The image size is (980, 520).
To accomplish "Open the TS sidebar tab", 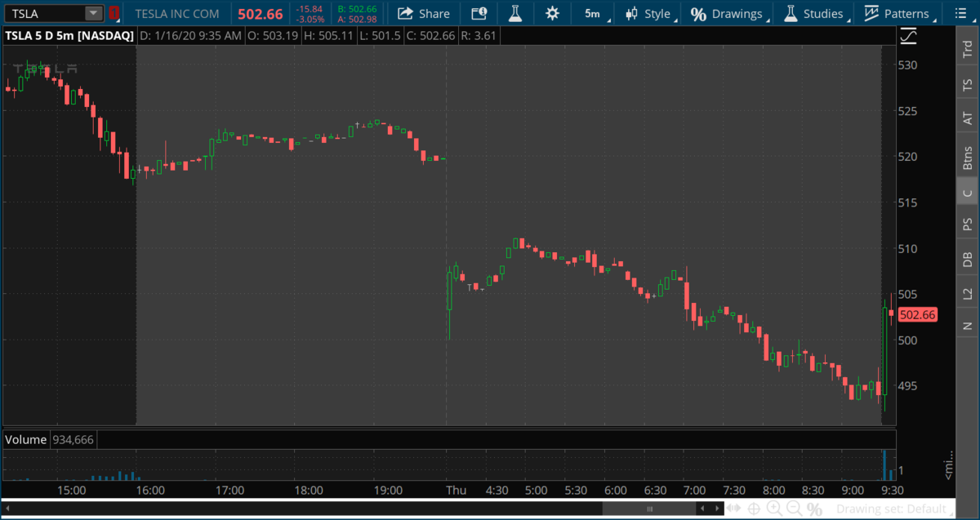I will 967,85.
